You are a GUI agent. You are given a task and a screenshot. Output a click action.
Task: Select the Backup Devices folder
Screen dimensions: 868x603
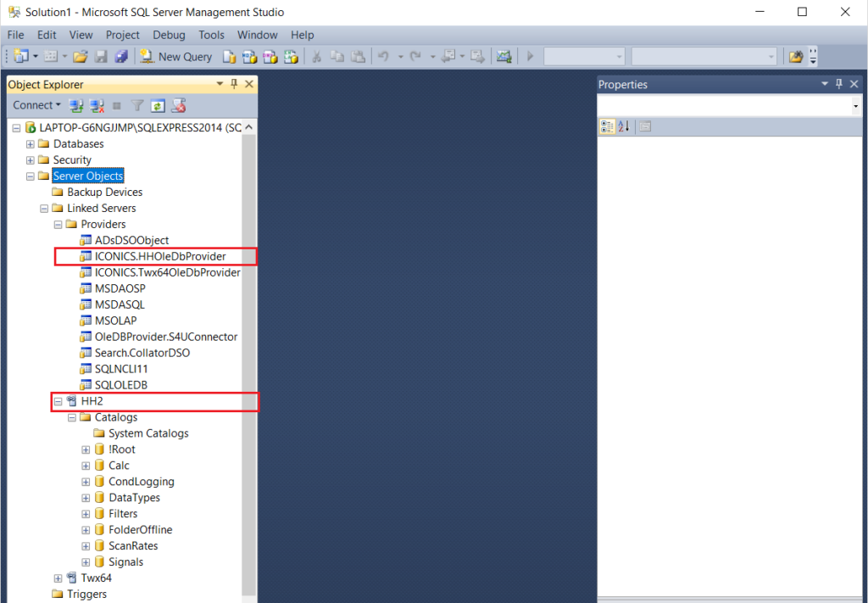(x=104, y=192)
